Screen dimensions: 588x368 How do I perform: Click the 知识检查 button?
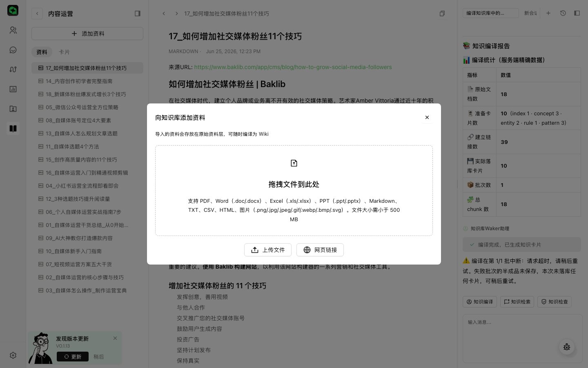tap(555, 302)
